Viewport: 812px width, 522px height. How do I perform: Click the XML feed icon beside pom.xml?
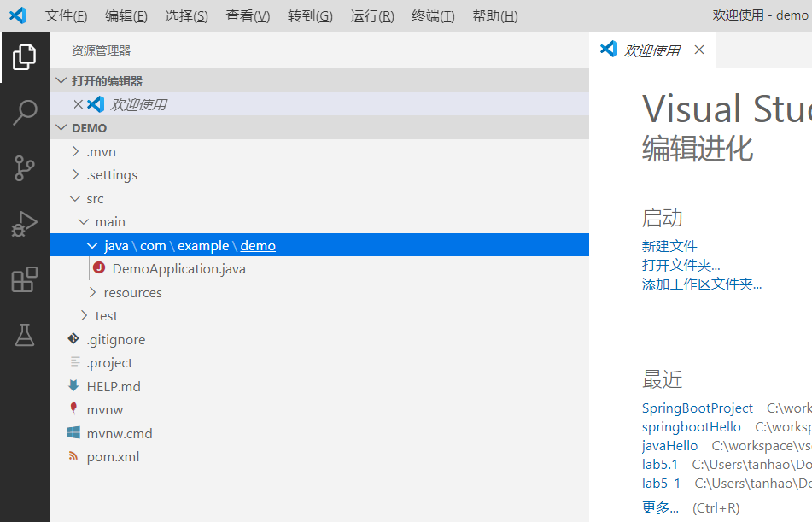(73, 456)
